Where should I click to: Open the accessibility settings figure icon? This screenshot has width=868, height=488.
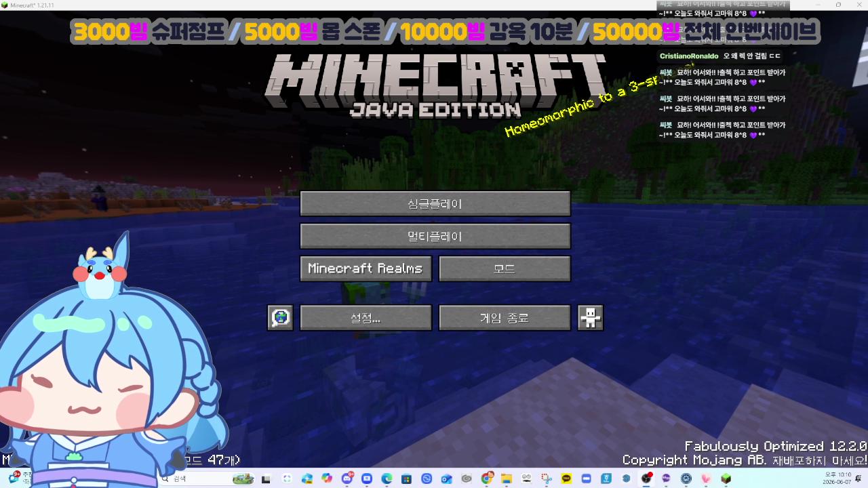[x=590, y=317]
